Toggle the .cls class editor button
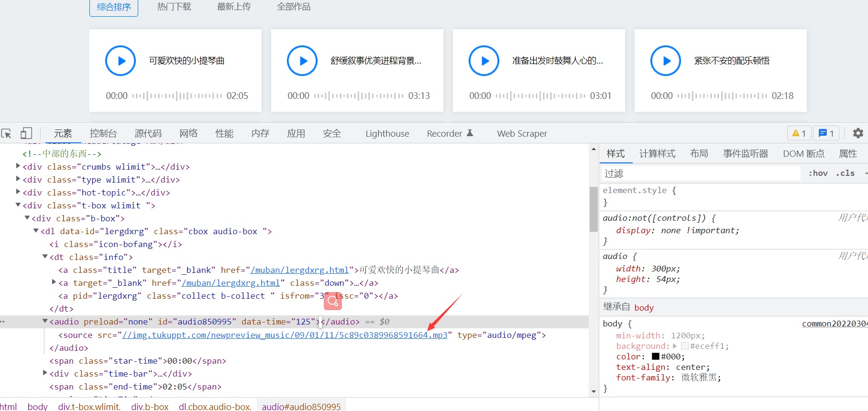 click(846, 173)
